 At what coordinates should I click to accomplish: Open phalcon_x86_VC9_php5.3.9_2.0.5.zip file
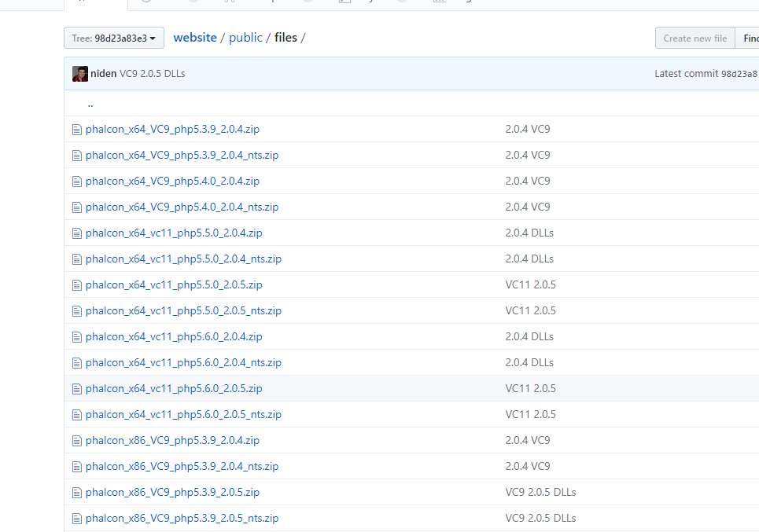pos(172,493)
